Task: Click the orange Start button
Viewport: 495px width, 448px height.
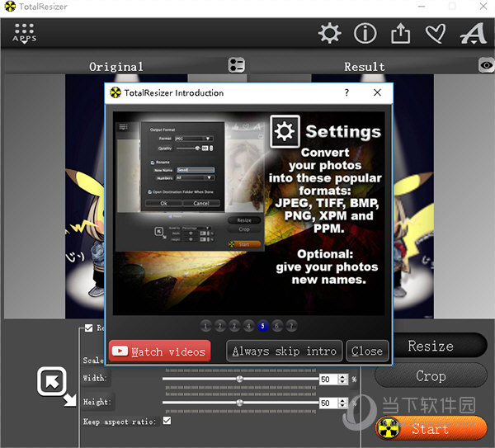Action: coord(431,428)
